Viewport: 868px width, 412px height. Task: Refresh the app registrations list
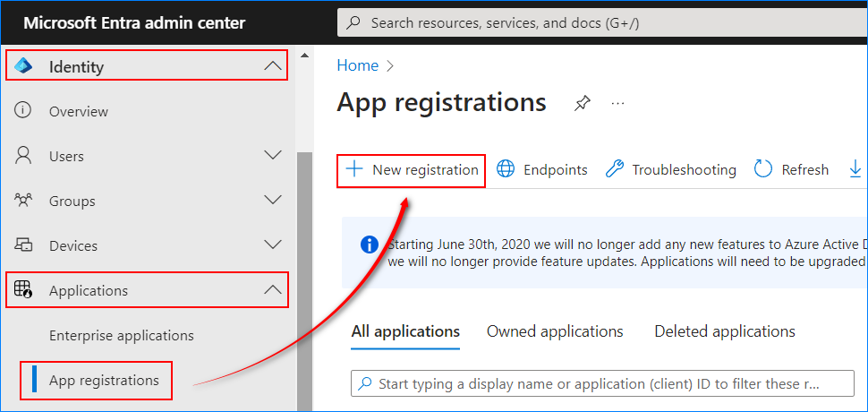click(x=792, y=169)
